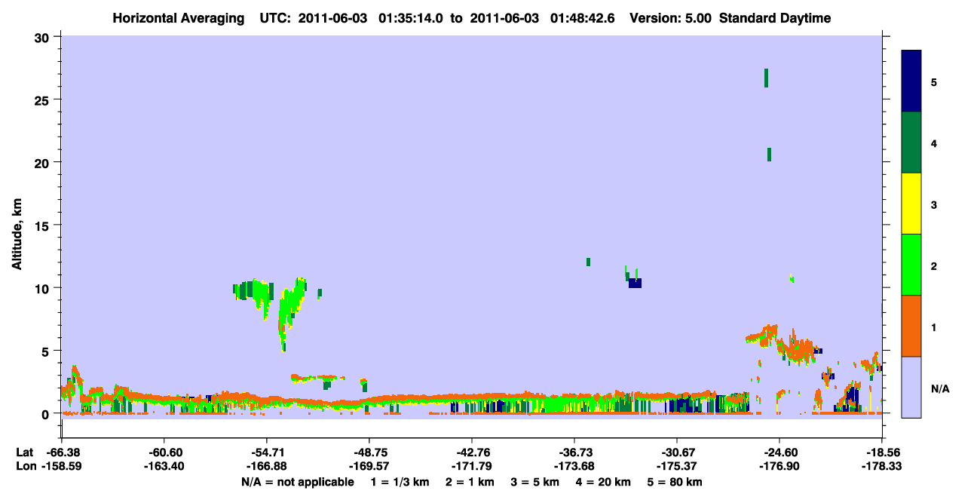Screen dimensions: 980x503
Task: Click the lavender N/A colorbar segment
Action: [x=911, y=387]
